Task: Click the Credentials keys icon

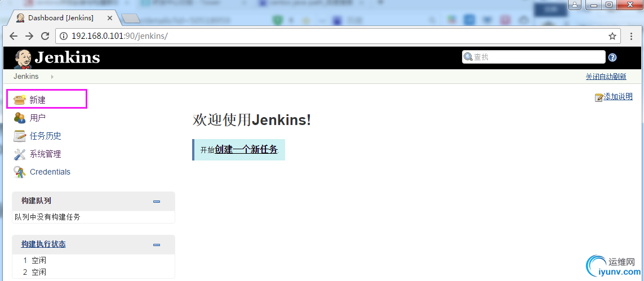Action: [20, 172]
